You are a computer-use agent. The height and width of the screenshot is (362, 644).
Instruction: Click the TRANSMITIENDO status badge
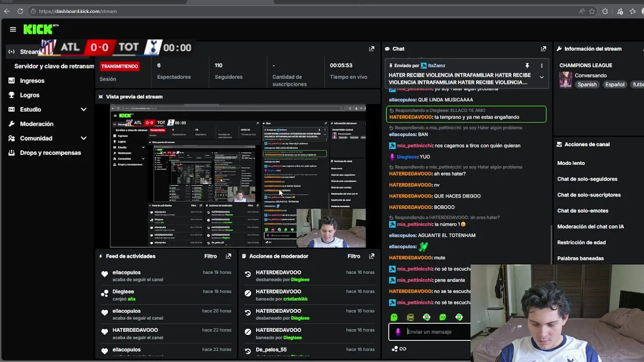click(x=119, y=66)
